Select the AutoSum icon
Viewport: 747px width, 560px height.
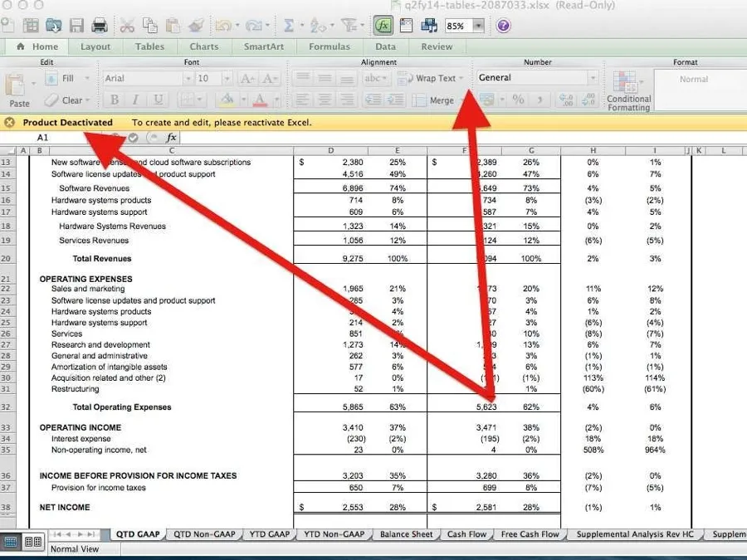click(x=288, y=25)
